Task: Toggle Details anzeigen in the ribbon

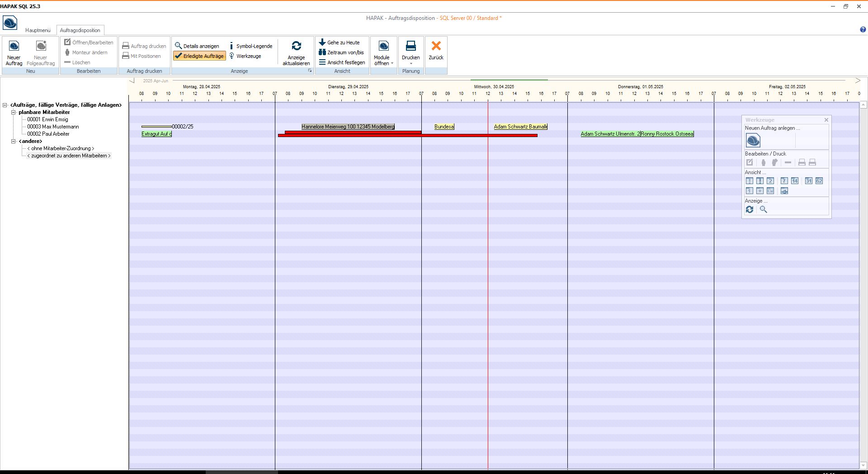Action: point(197,46)
